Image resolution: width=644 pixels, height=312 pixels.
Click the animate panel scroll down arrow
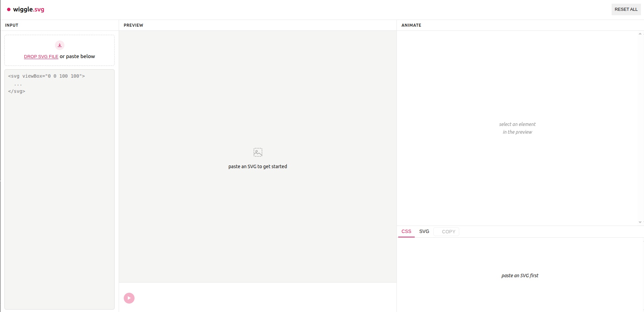point(640,222)
